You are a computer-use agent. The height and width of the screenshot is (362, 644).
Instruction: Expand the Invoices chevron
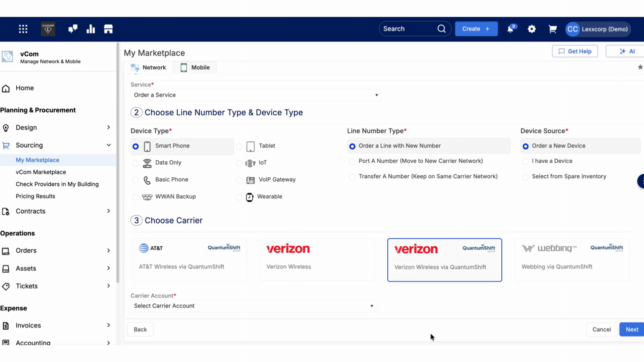(x=108, y=325)
